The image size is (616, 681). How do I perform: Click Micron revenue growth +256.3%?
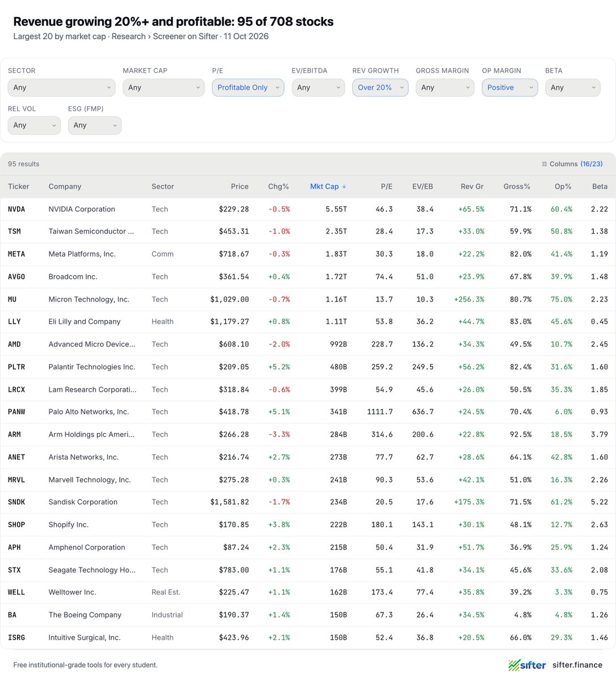[x=469, y=299]
